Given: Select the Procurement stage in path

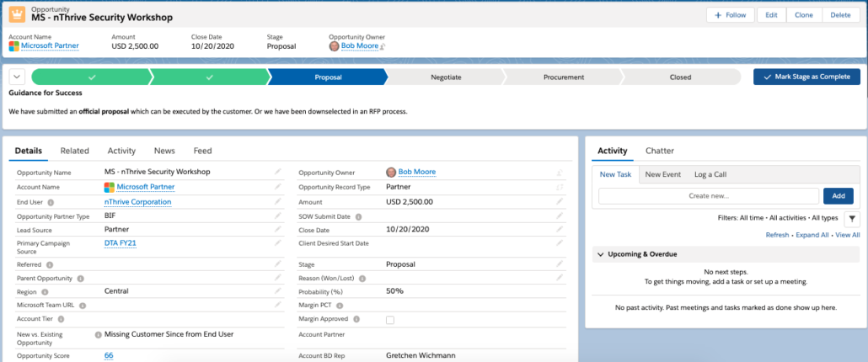Looking at the screenshot, I should click(x=564, y=77).
